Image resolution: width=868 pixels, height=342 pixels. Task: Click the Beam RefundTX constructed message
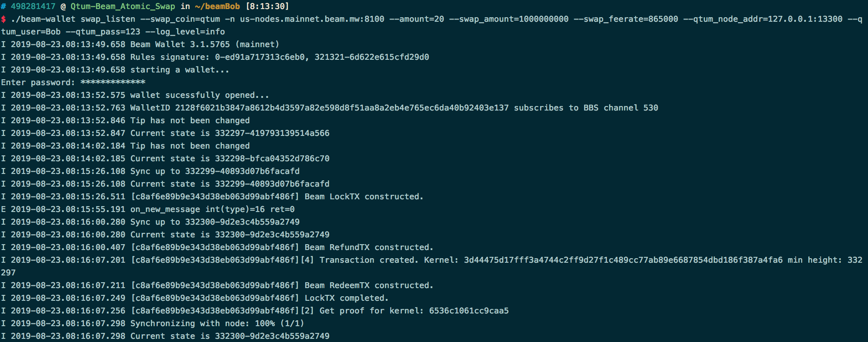click(369, 247)
